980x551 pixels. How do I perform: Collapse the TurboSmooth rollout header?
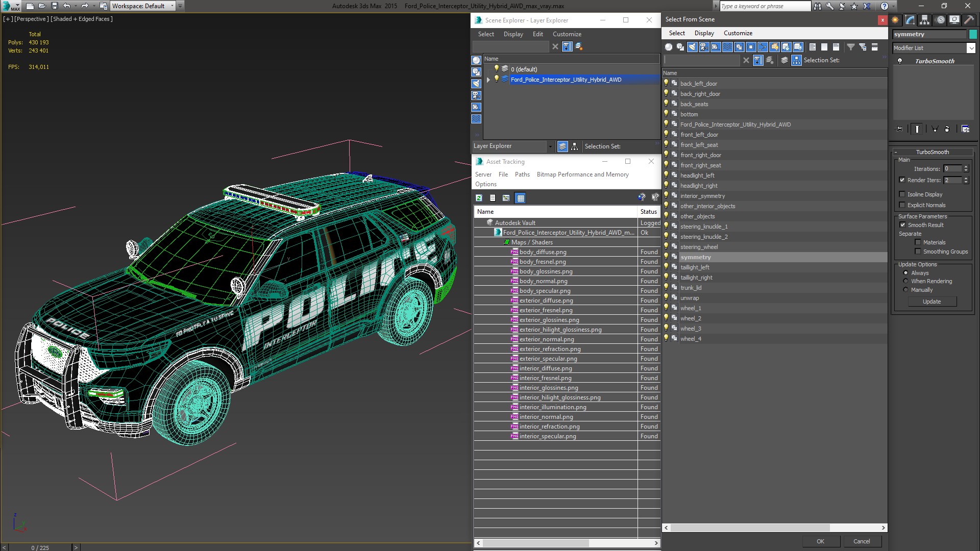[x=933, y=152]
